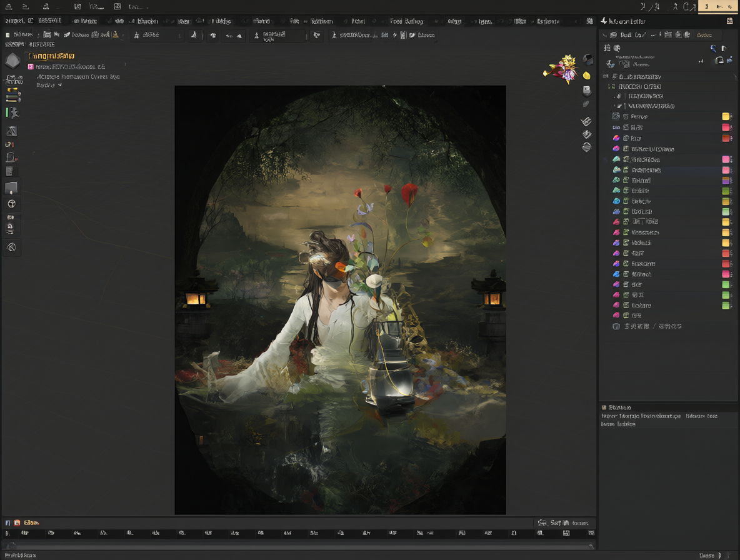
Task: Open the orange highlighted tab in the top-right corner
Action: (x=718, y=7)
